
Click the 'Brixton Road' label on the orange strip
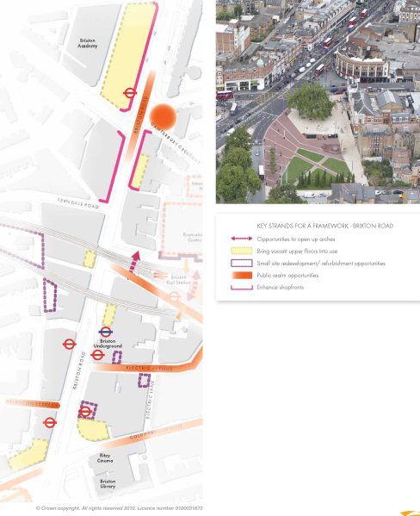coord(140,115)
